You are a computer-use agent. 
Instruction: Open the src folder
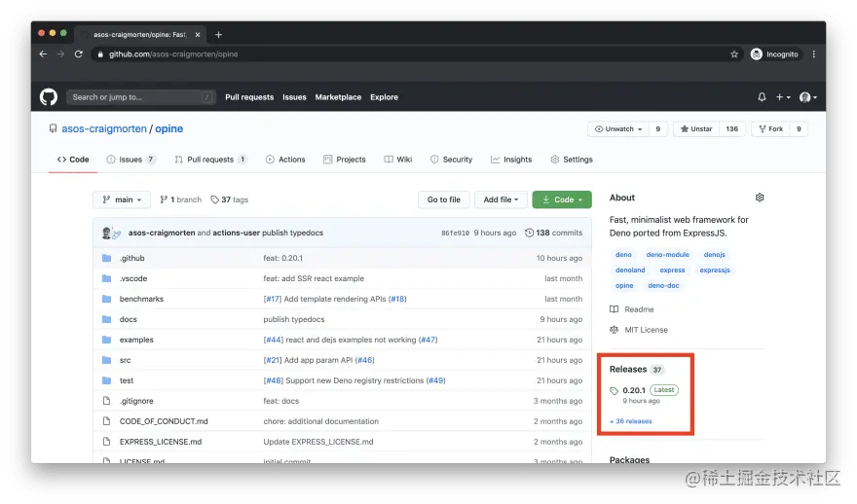pos(126,360)
